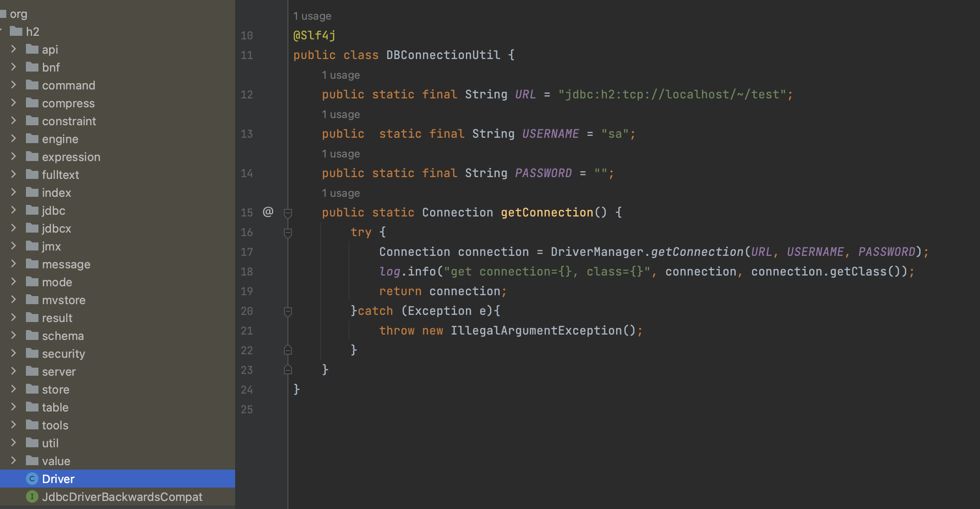Fold the catch block at line 20
Viewport: 980px width, 509px height.
tap(288, 311)
